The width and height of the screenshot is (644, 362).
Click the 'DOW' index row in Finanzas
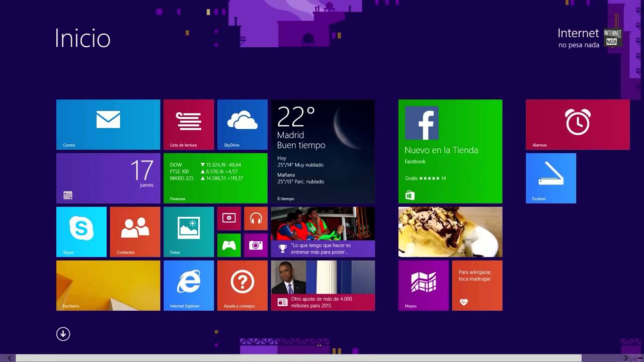(x=206, y=165)
